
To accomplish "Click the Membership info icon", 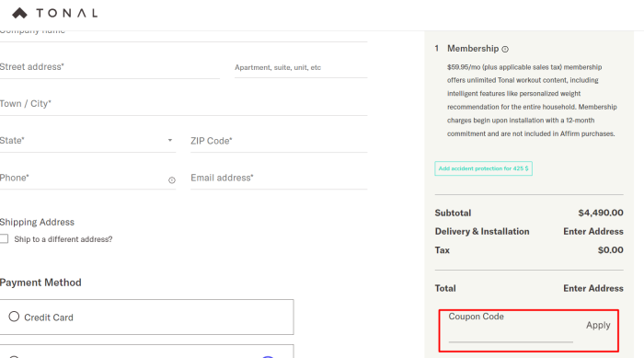I will 505,50.
